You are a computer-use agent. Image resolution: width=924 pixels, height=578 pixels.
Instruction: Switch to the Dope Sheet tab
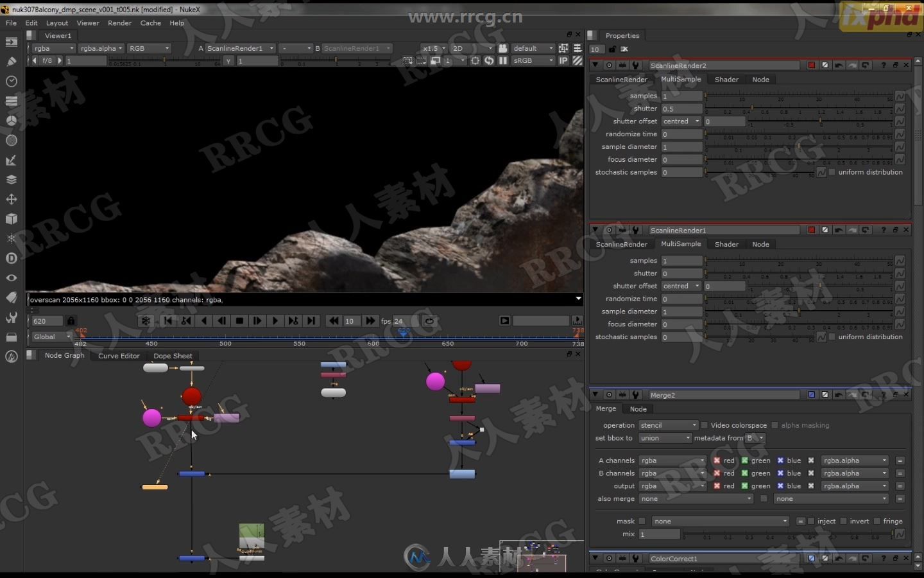click(173, 356)
